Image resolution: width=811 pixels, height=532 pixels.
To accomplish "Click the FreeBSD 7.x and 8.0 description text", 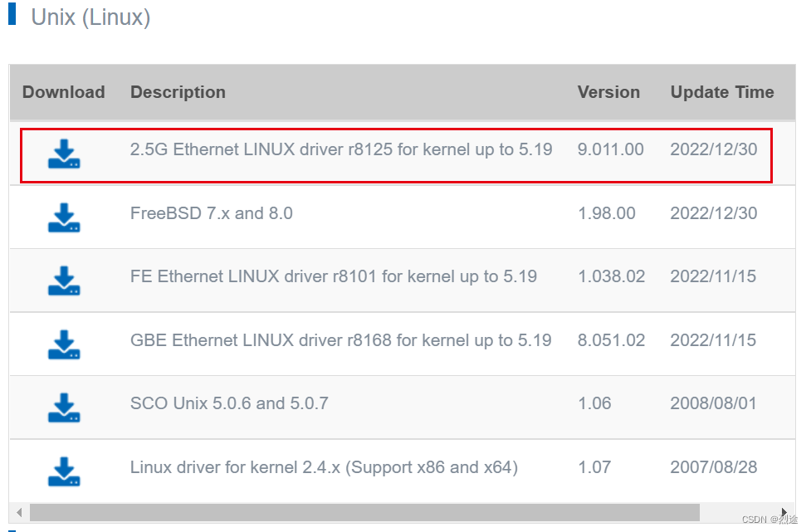I will (x=210, y=213).
